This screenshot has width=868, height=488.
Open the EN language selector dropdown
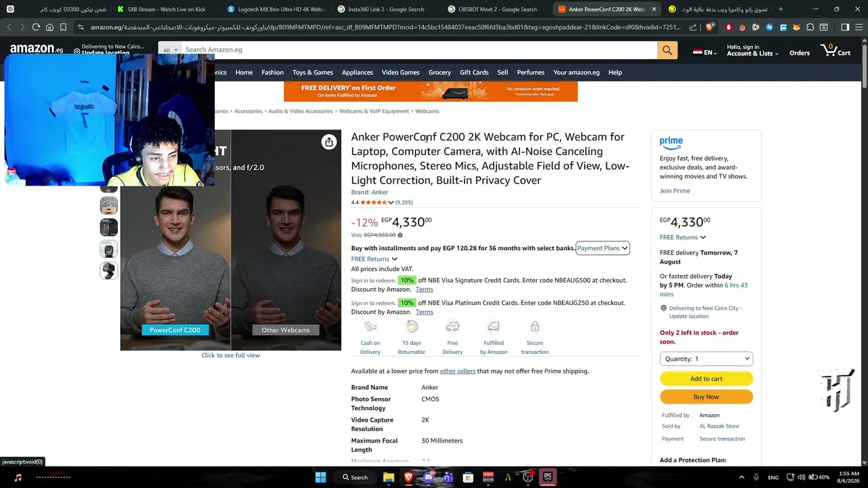pos(705,52)
